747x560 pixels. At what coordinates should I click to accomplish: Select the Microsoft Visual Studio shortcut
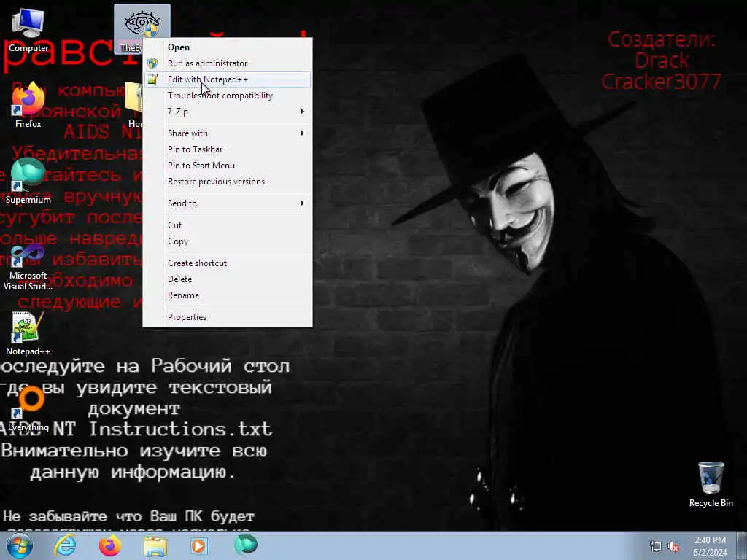click(28, 268)
